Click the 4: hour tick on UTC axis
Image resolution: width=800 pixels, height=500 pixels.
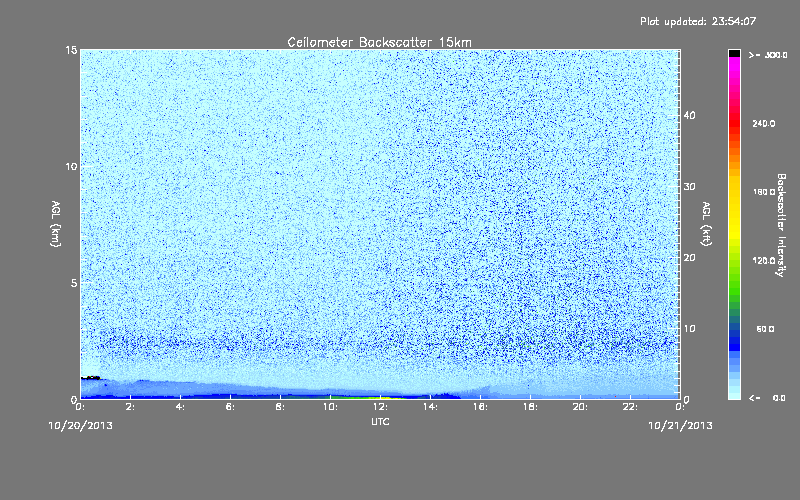click(x=181, y=407)
